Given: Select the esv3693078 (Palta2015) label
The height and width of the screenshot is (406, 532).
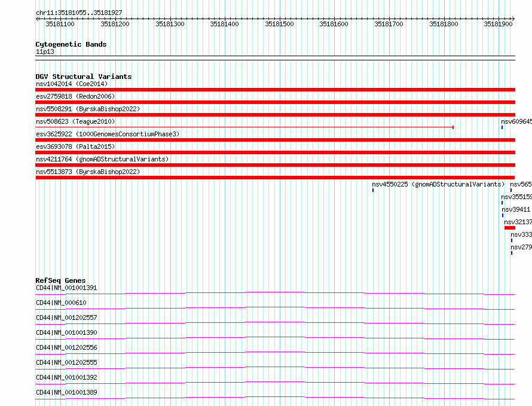Looking at the screenshot, I should point(75,146).
